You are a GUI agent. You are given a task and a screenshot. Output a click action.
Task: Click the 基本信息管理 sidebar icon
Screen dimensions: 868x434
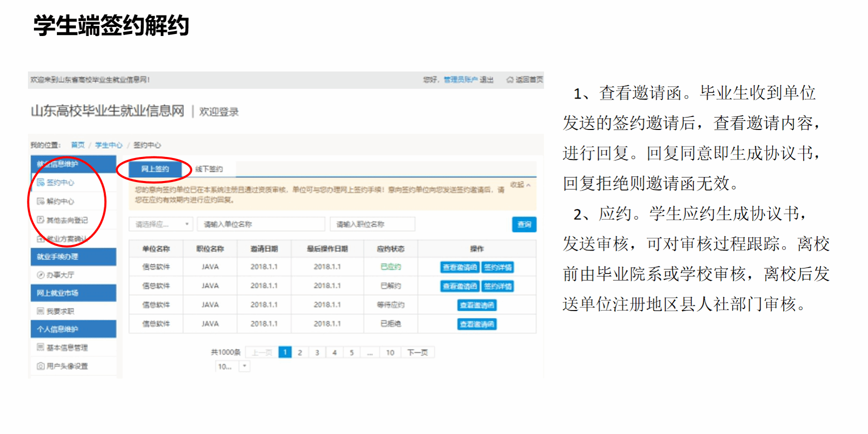click(x=41, y=347)
